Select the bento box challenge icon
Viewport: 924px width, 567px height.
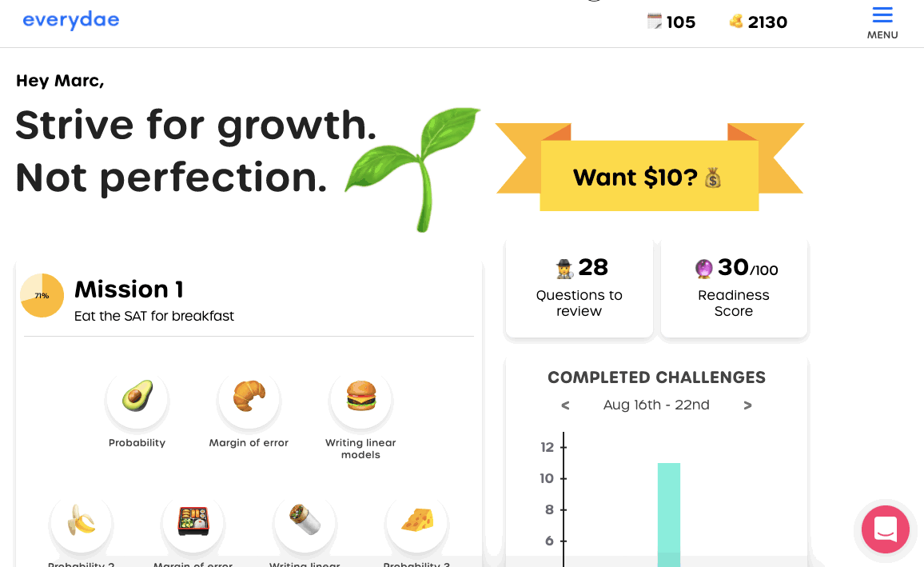(x=193, y=522)
